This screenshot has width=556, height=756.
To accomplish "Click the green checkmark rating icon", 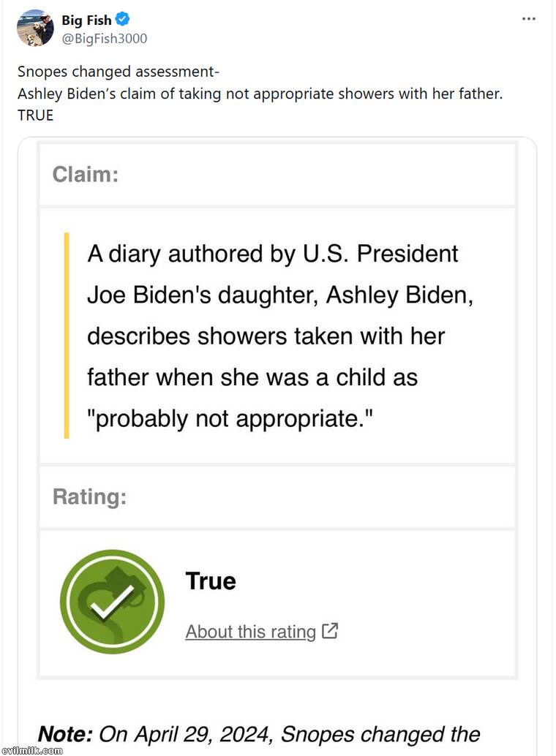I will click(112, 602).
